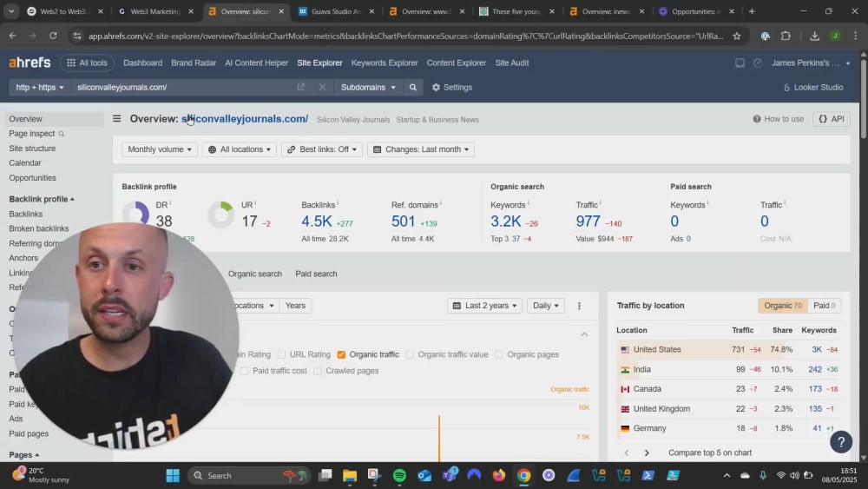
Task: Enable the Organic traffic value checkbox
Action: tap(410, 354)
